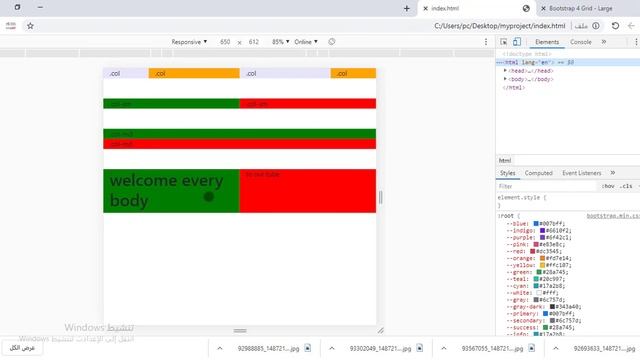This screenshot has height=360, width=640.
Task: Click the corner viewport resize handle
Action: coord(380,330)
